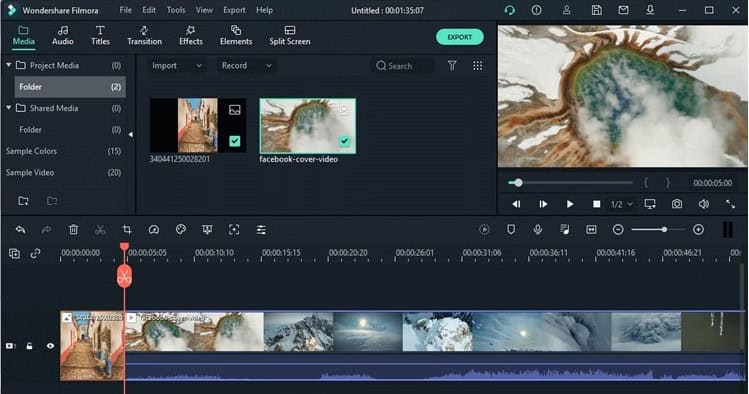
Task: Click the green EXPORT button
Action: pyautogui.click(x=460, y=37)
